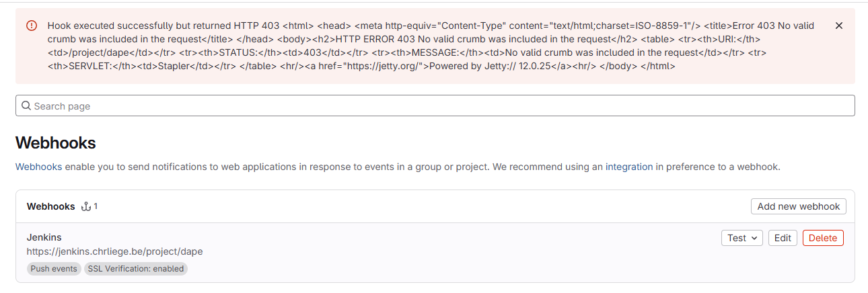Edit the Jenkins webhook
This screenshot has height=293, width=868.
(783, 238)
